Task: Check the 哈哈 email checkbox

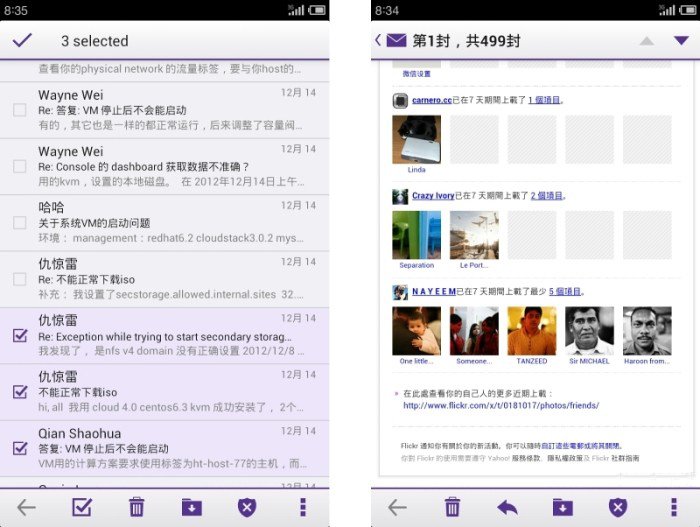Action: click(20, 222)
